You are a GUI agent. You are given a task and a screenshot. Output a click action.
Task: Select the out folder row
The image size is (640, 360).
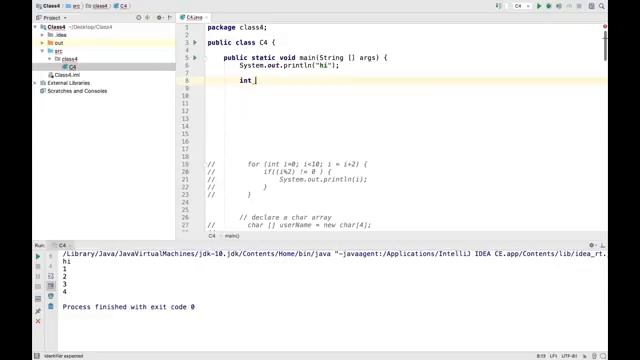click(104, 43)
